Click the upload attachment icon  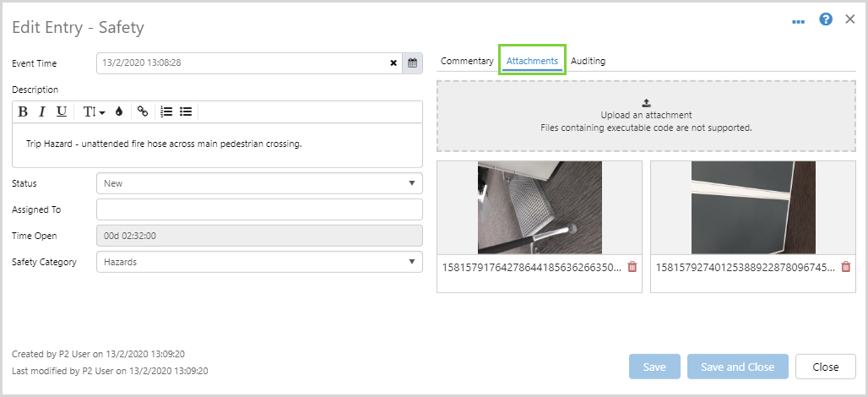click(x=647, y=103)
